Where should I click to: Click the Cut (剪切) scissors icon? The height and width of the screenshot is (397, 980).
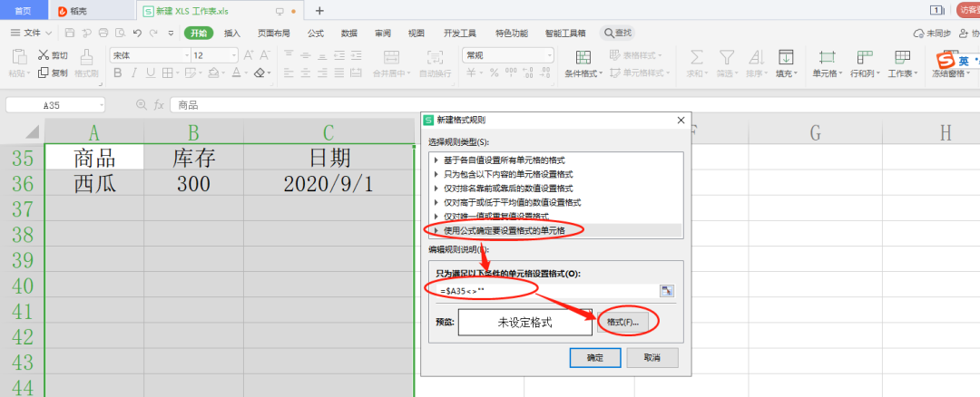click(x=43, y=55)
